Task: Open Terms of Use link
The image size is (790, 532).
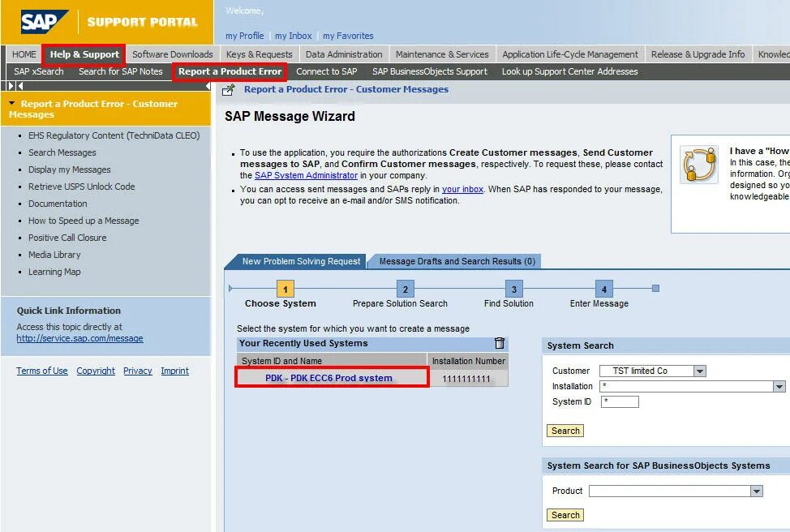Action: (x=42, y=371)
